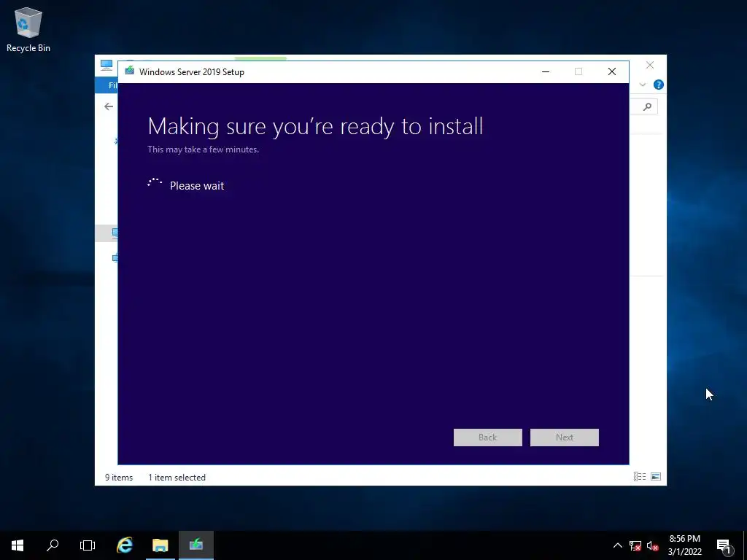Click the Windows Start button
Screen dimensions: 747x560
(x=18, y=545)
